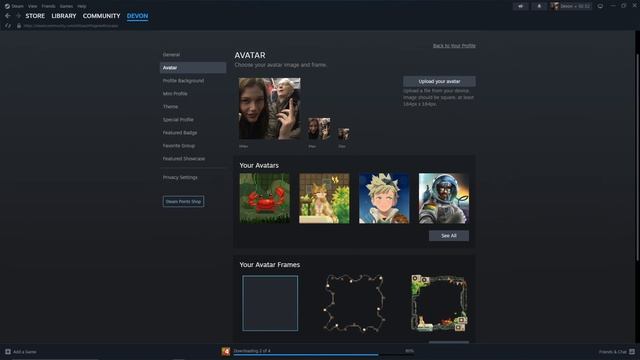Go to the COMMUNITY tab
The image size is (640, 360).
[x=102, y=16]
